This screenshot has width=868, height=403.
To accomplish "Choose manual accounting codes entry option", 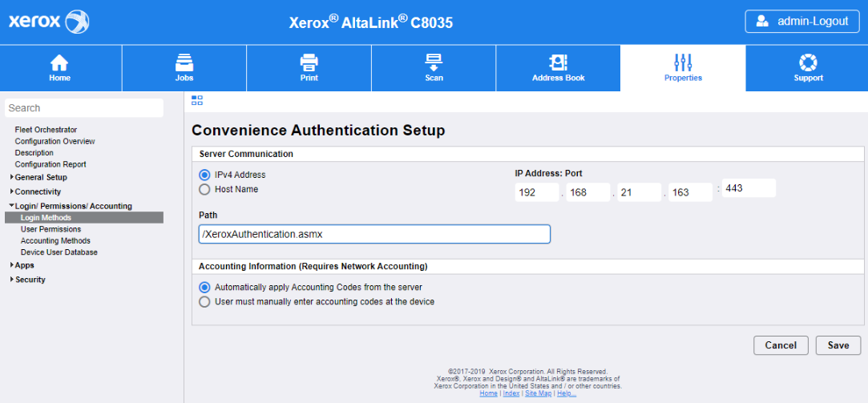I will coord(204,302).
